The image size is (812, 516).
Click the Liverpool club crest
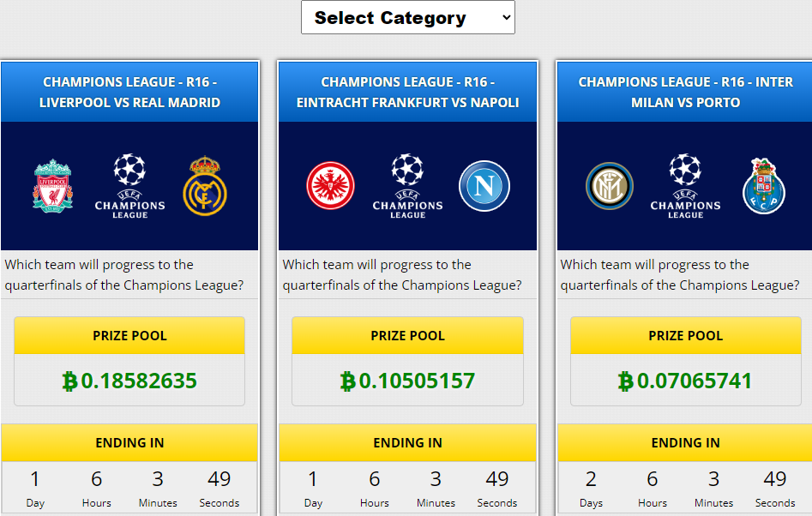(53, 186)
